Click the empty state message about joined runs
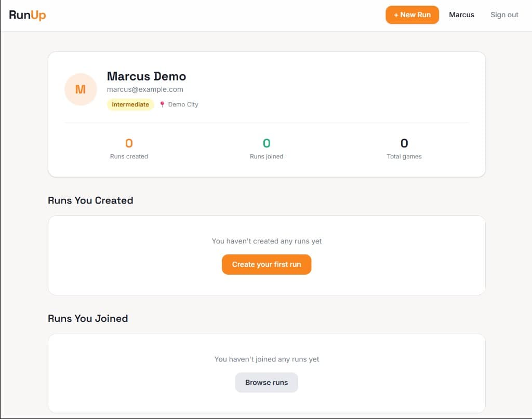 point(267,359)
